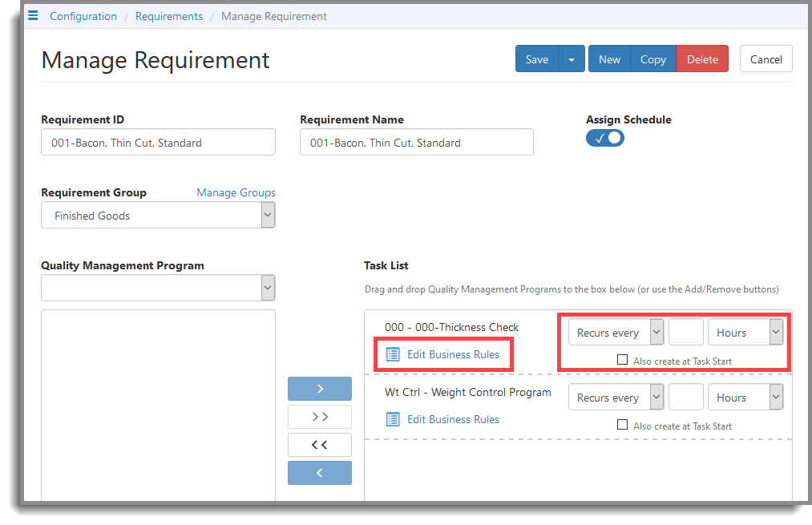Open the hamburger navigation menu

point(33,15)
